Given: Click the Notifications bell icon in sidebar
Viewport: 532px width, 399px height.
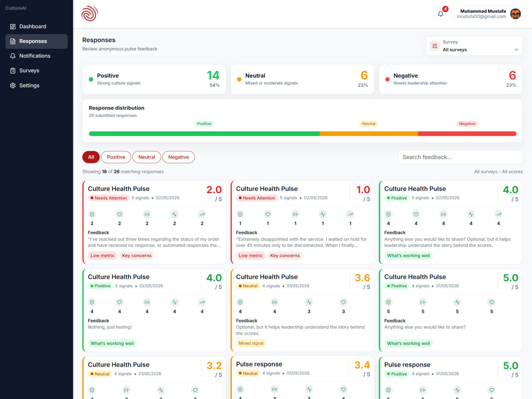Looking at the screenshot, I should pos(13,56).
